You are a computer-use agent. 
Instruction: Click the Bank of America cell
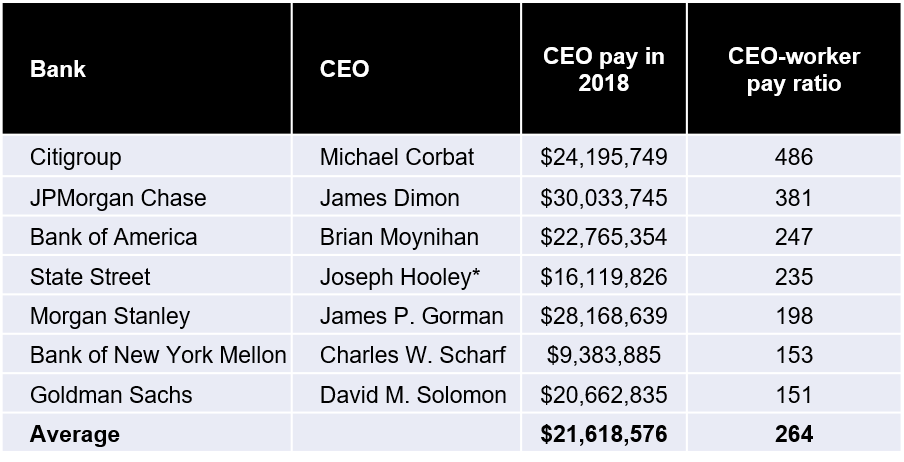113,237
